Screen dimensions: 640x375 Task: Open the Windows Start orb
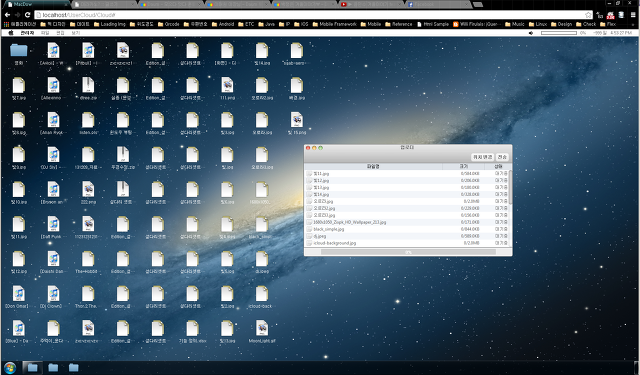(x=9, y=368)
